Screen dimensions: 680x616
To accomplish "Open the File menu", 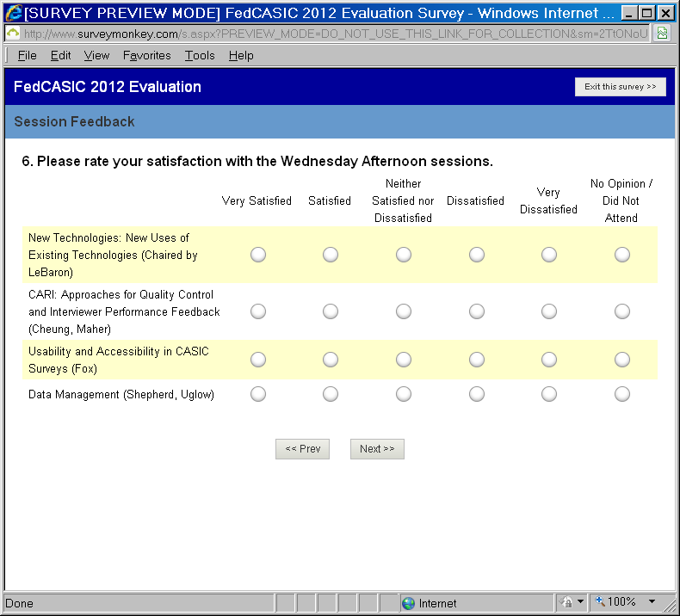I will [x=28, y=55].
